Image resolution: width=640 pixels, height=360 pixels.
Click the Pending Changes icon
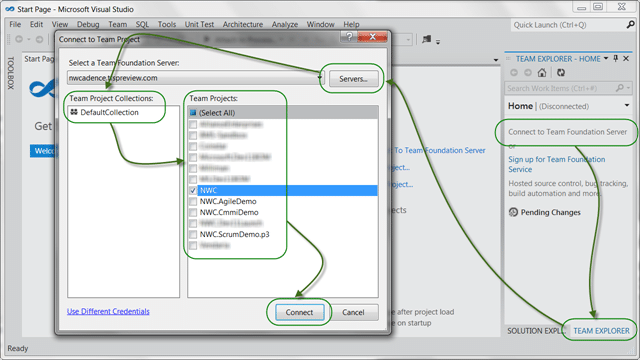tap(513, 212)
